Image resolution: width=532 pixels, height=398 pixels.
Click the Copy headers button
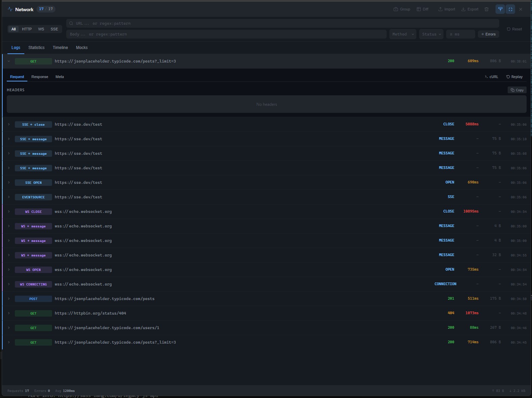517,90
